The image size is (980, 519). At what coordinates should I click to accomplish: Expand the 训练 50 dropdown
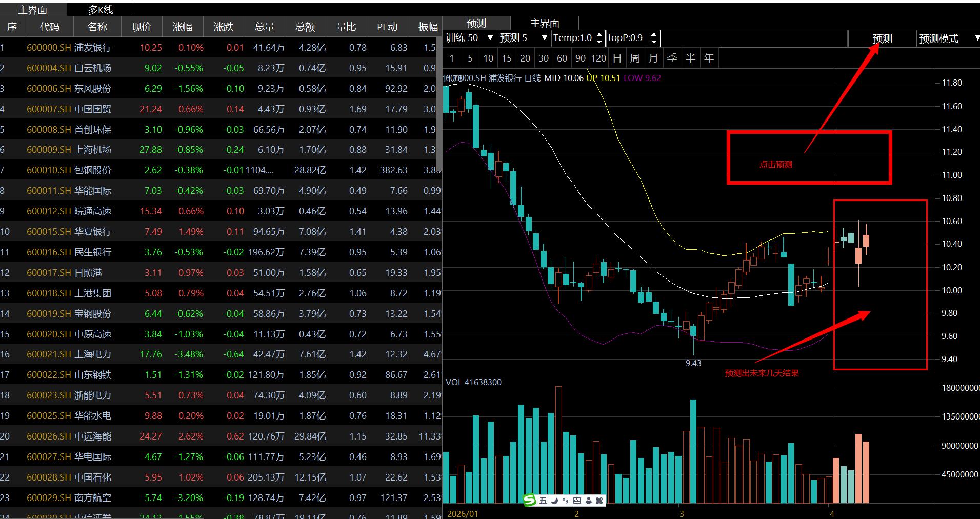coord(490,38)
